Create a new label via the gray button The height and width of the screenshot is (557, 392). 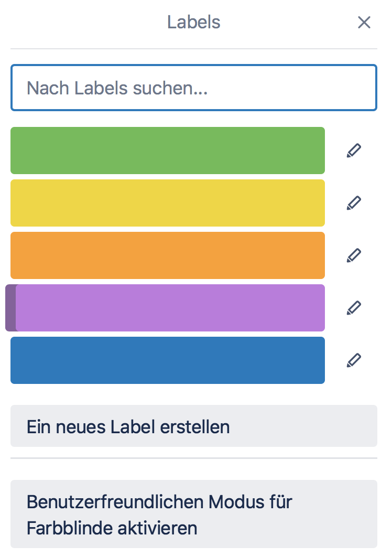(x=194, y=426)
